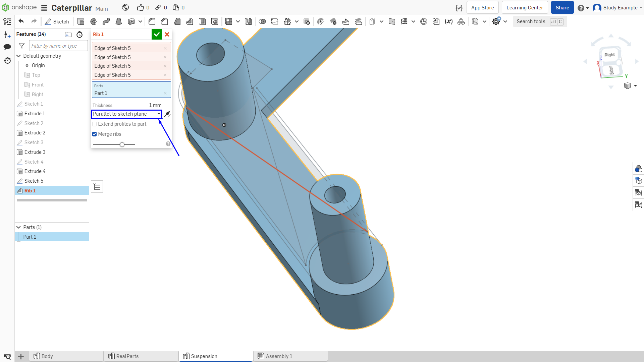
Task: Open the Study Example user menu
Action: [618, 8]
